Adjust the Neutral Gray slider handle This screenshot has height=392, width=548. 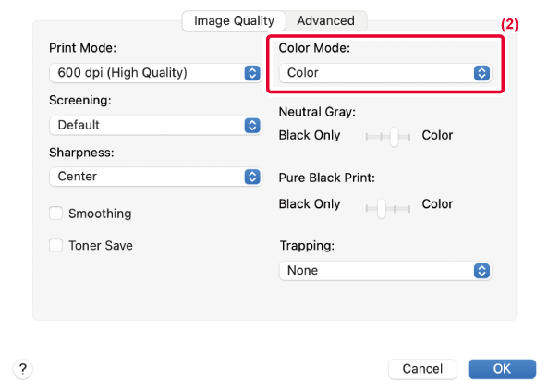pos(395,137)
